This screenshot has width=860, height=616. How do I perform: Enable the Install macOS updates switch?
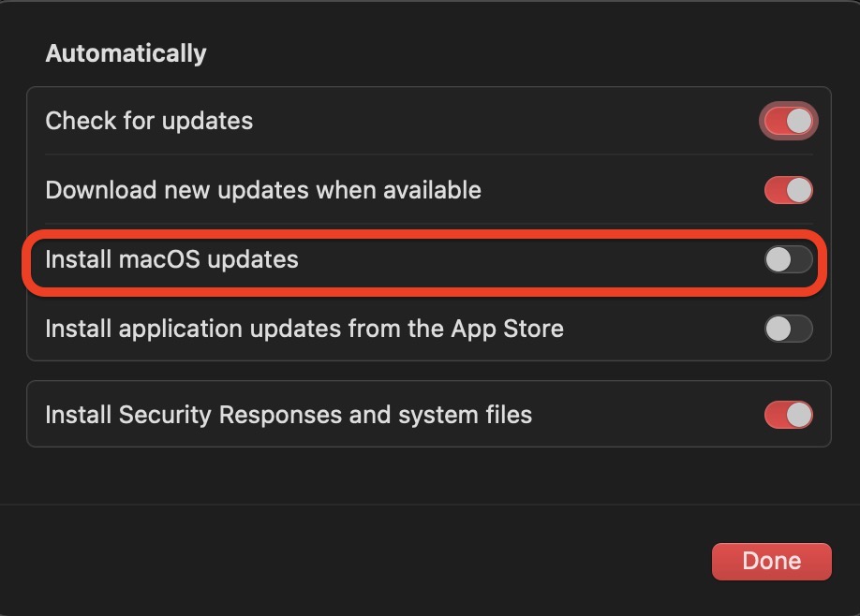[x=788, y=259]
